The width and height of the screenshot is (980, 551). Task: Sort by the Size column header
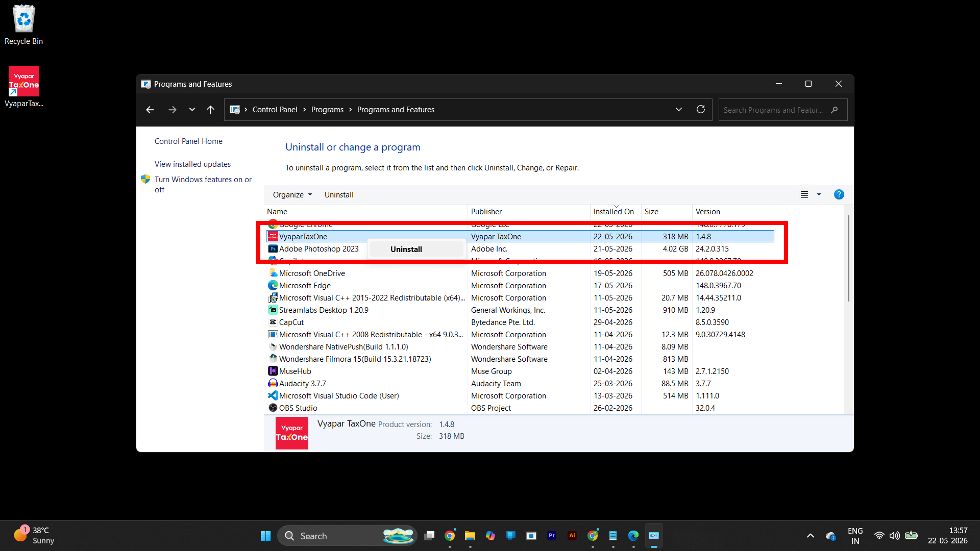[x=666, y=212]
